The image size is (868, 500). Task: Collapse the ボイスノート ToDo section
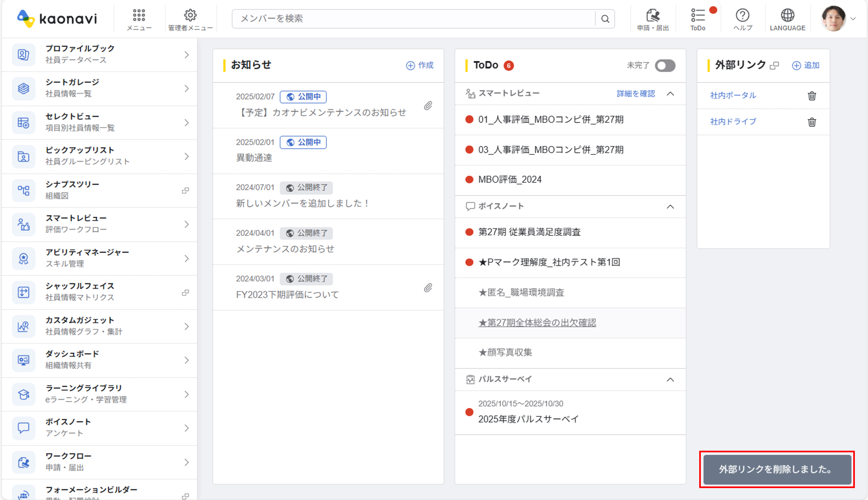tap(670, 207)
